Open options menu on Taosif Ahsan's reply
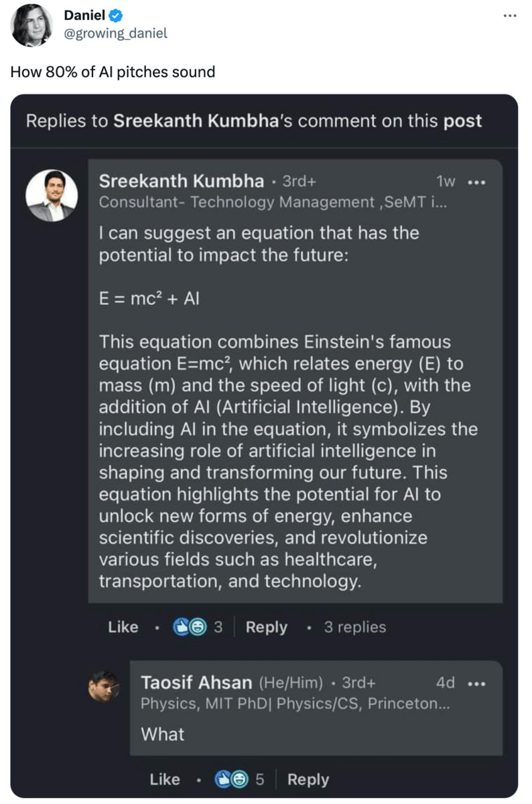This screenshot has width=532, height=804. pos(476,683)
